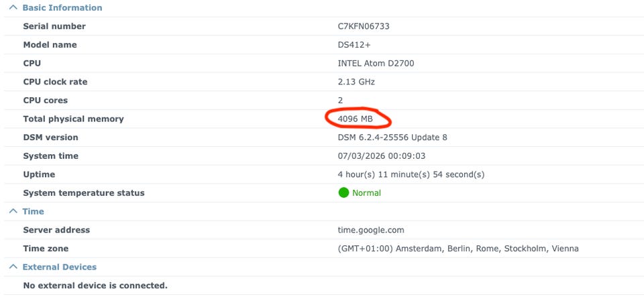Click the System time value
The width and height of the screenshot is (644, 299).
click(x=381, y=156)
